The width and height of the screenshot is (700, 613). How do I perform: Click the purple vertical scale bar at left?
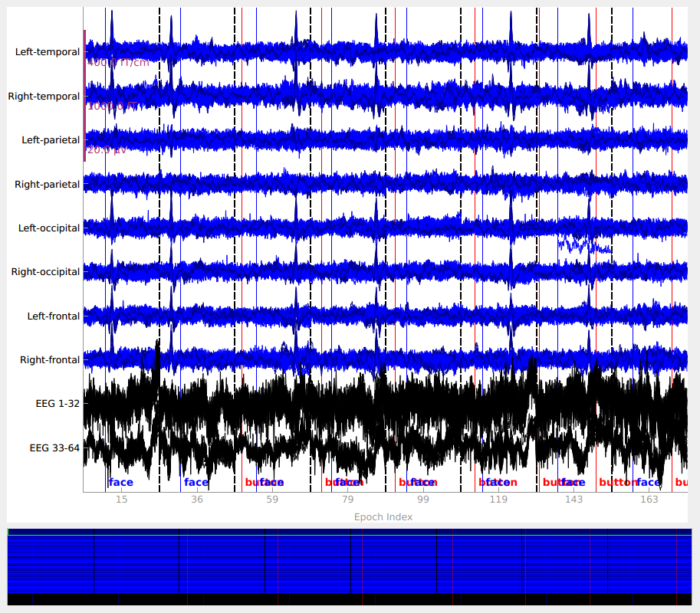[x=84, y=96]
